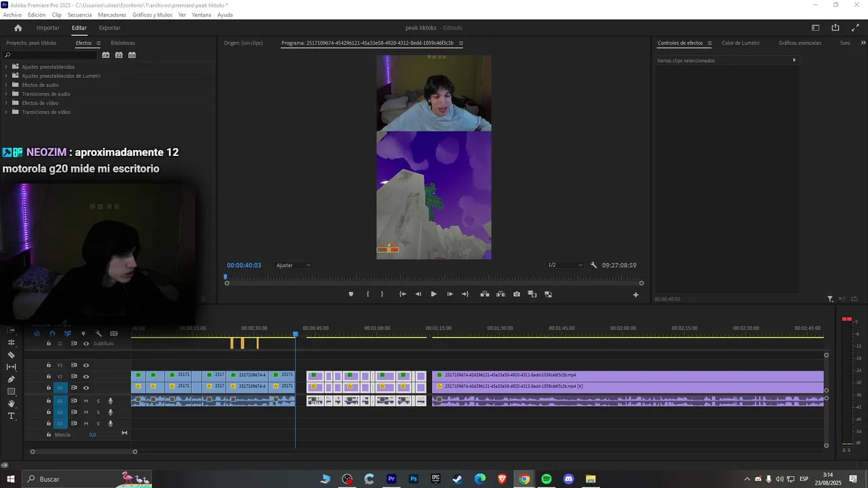Screen dimensions: 868x488
Task: Hide video track V2 with eye icon
Action: coord(86,377)
